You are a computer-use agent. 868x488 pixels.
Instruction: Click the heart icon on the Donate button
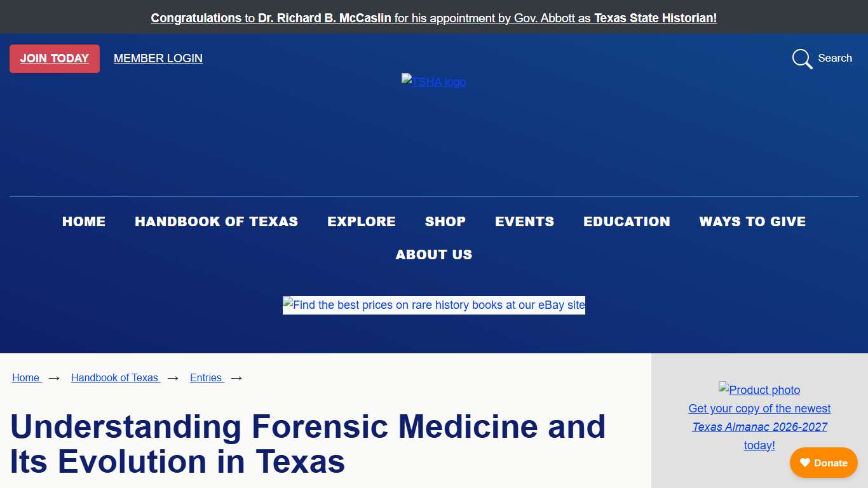[x=806, y=463]
